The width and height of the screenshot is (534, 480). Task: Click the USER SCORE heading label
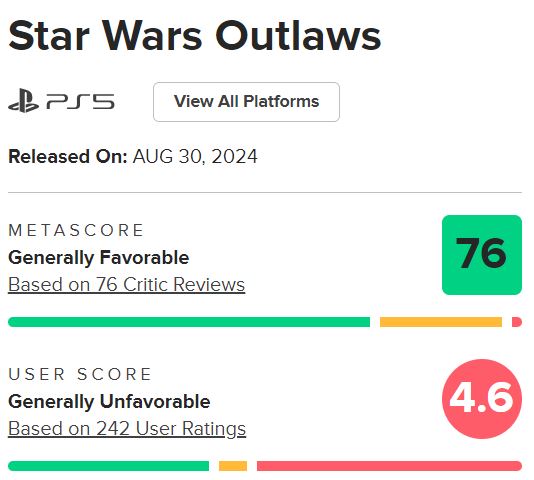pyautogui.click(x=80, y=374)
